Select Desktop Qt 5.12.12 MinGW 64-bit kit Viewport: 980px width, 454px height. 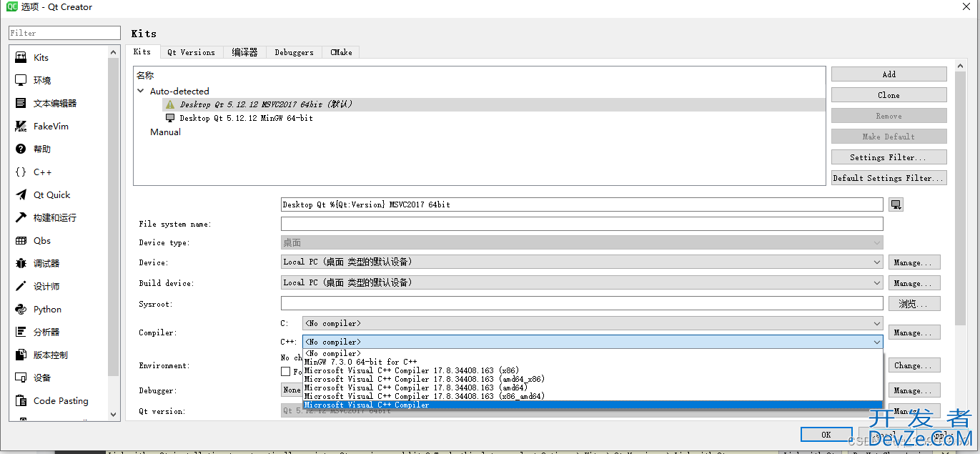pos(246,118)
